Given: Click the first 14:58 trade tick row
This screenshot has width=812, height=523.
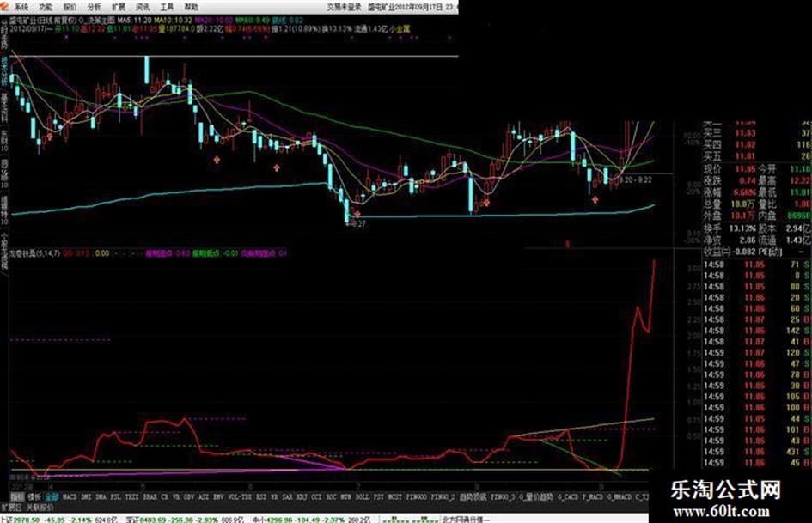Looking at the screenshot, I should (757, 265).
